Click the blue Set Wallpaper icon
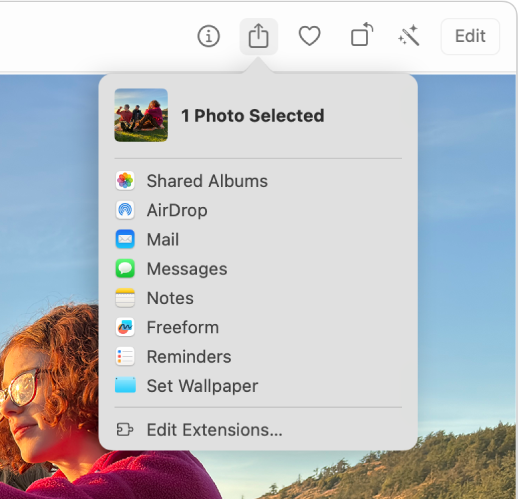The width and height of the screenshot is (520, 500). tap(125, 385)
